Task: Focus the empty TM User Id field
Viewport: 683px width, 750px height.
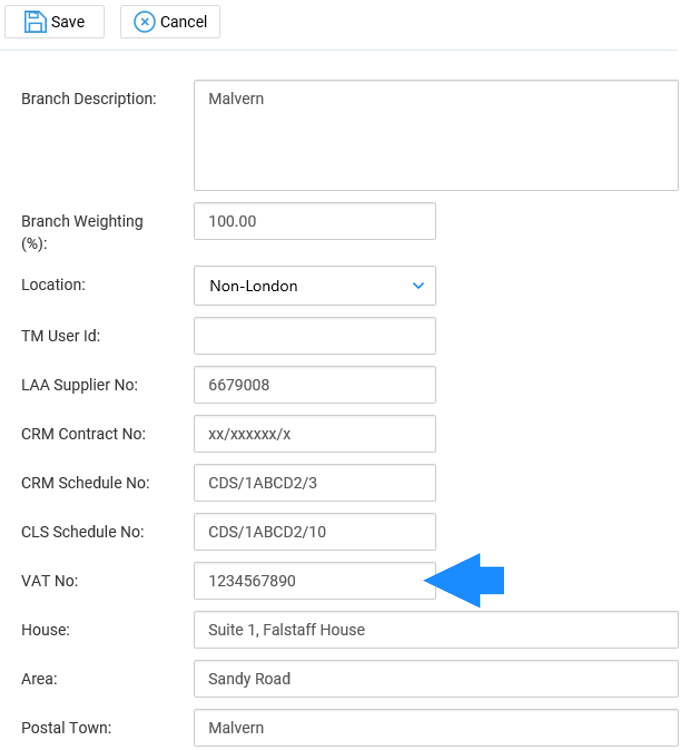Action: (315, 336)
